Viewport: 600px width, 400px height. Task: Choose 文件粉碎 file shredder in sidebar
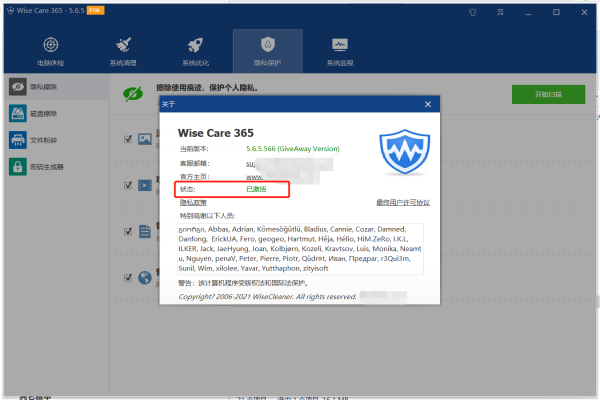click(x=57, y=140)
